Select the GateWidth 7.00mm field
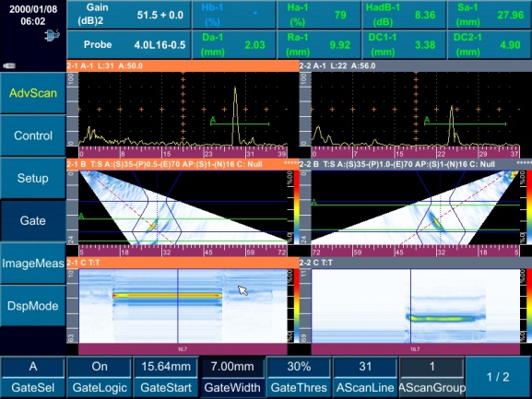 [x=232, y=377]
